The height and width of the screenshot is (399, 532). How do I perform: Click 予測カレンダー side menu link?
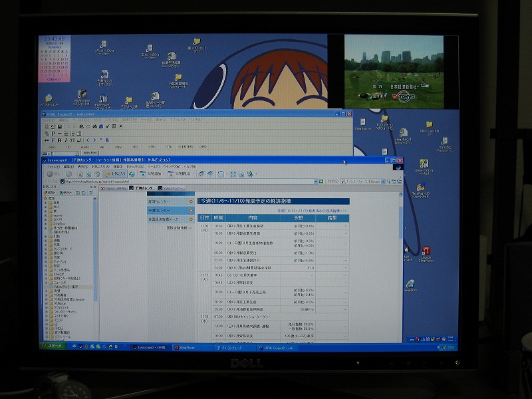pyautogui.click(x=170, y=210)
